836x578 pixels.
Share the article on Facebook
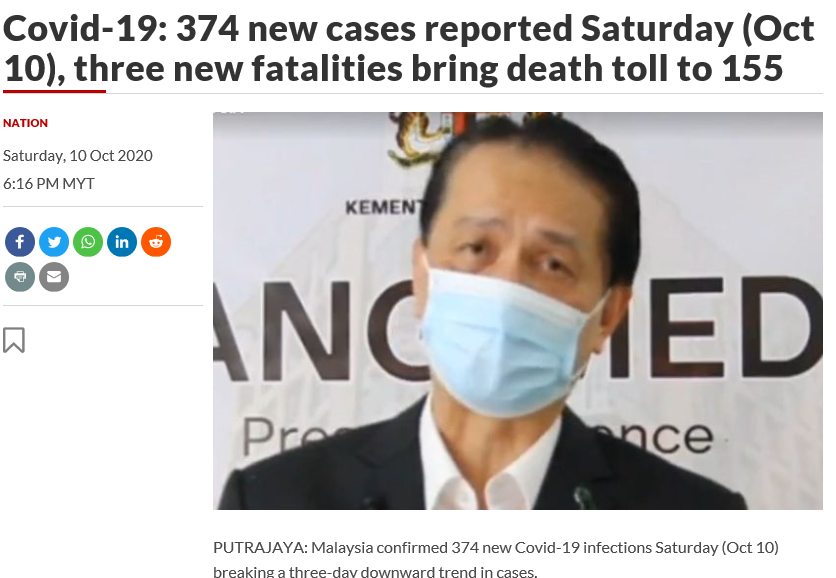click(20, 242)
